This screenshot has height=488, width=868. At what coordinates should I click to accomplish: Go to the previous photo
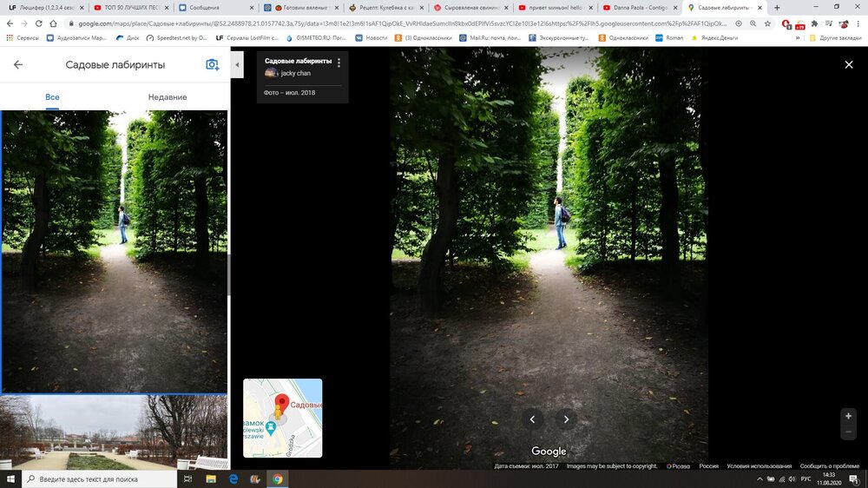pyautogui.click(x=533, y=419)
